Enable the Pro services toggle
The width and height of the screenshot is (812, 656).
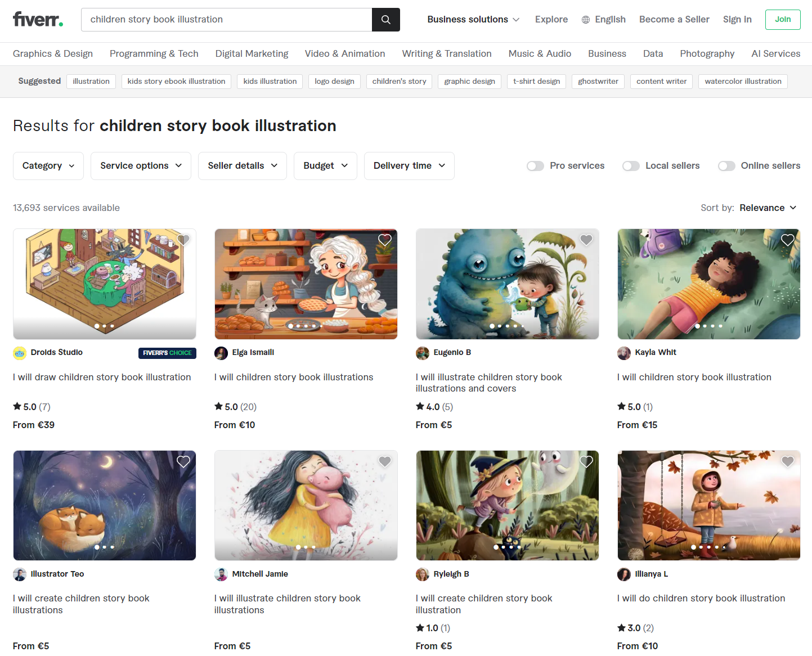coord(535,166)
